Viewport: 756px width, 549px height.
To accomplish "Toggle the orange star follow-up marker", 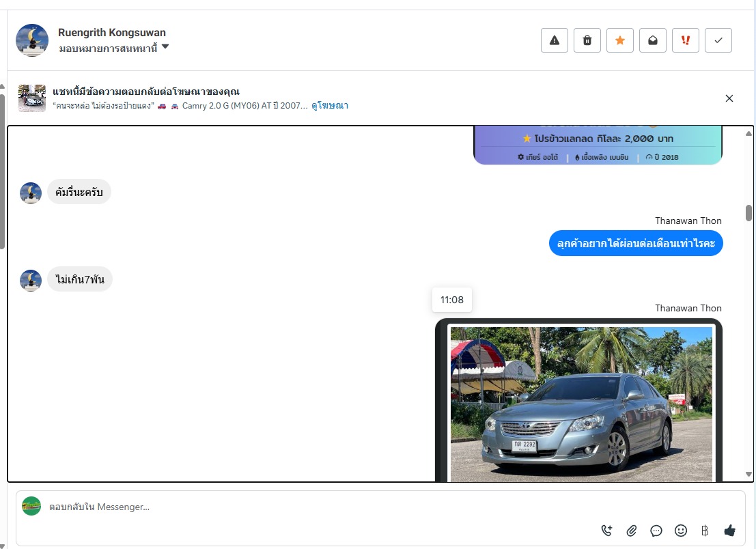I will tap(619, 40).
